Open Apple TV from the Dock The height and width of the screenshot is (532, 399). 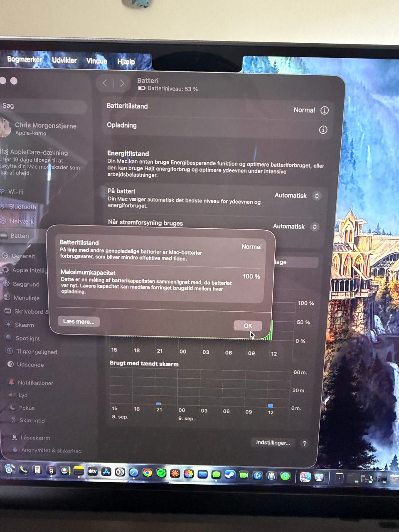click(x=92, y=471)
